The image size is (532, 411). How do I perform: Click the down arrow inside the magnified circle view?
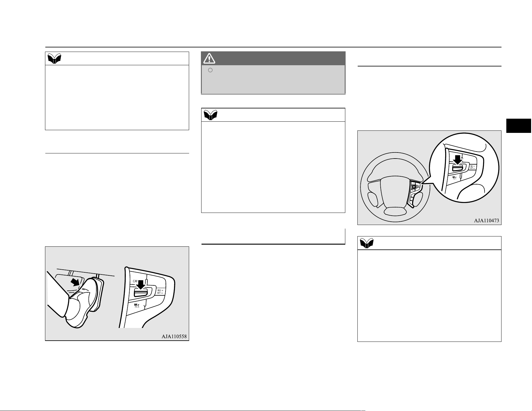[458, 160]
